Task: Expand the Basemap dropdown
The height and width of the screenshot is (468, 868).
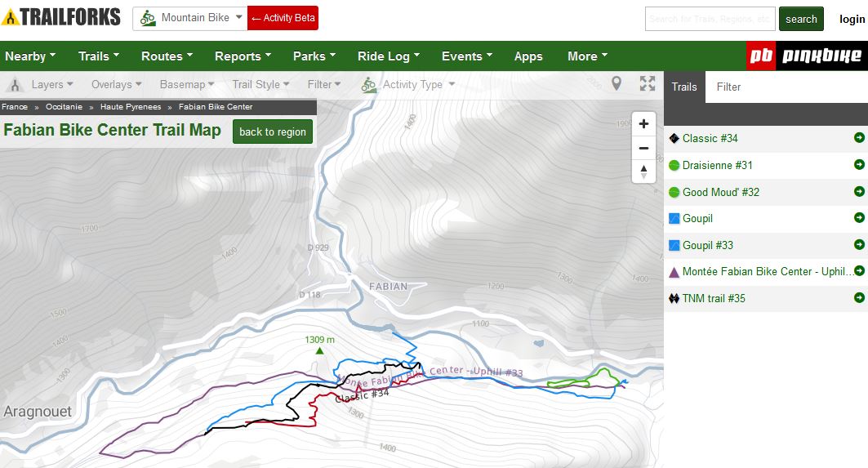Action: coord(187,84)
